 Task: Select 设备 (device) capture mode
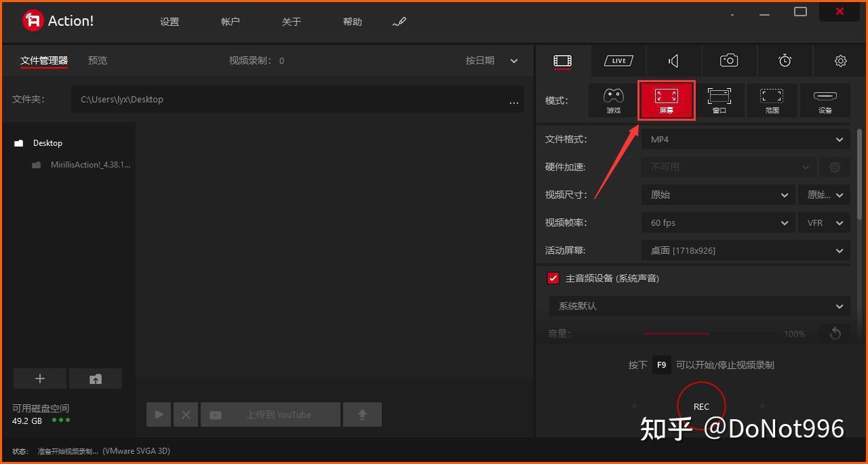pos(825,100)
